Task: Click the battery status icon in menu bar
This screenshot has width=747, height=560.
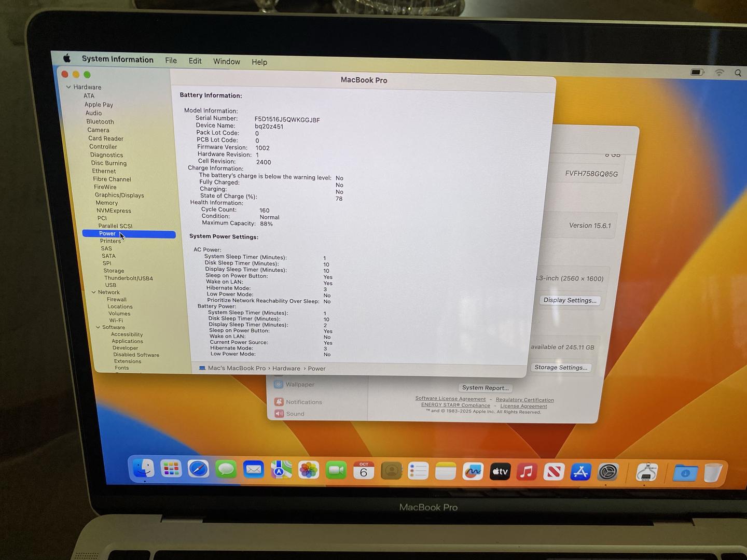Action: (697, 72)
